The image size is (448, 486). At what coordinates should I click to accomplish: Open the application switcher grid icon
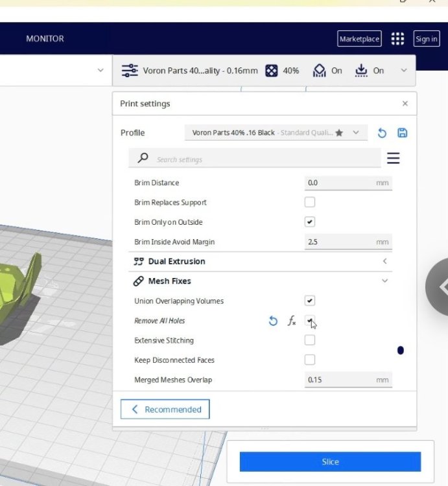(397, 39)
